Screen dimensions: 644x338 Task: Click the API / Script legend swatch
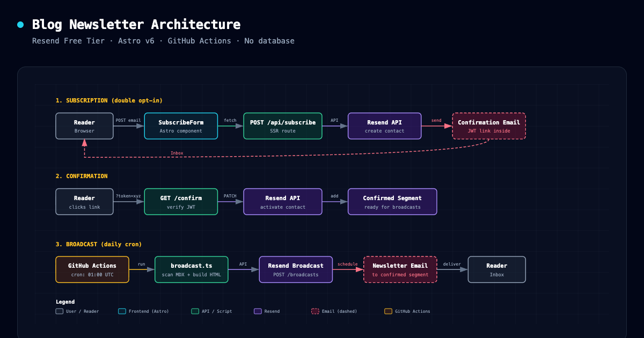[x=195, y=311]
